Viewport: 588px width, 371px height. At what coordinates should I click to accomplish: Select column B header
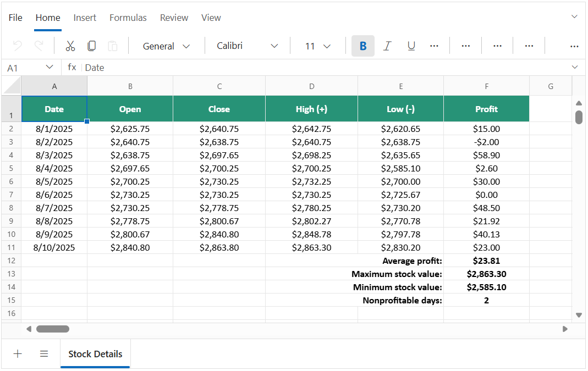pyautogui.click(x=130, y=86)
